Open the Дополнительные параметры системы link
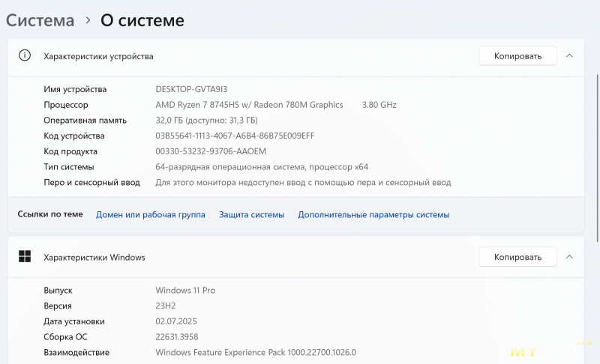 (x=373, y=215)
